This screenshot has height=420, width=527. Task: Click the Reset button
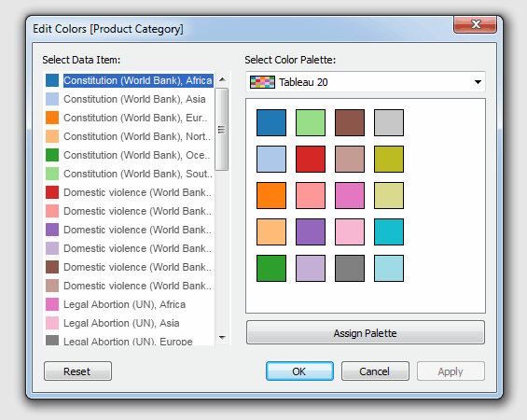pos(77,371)
